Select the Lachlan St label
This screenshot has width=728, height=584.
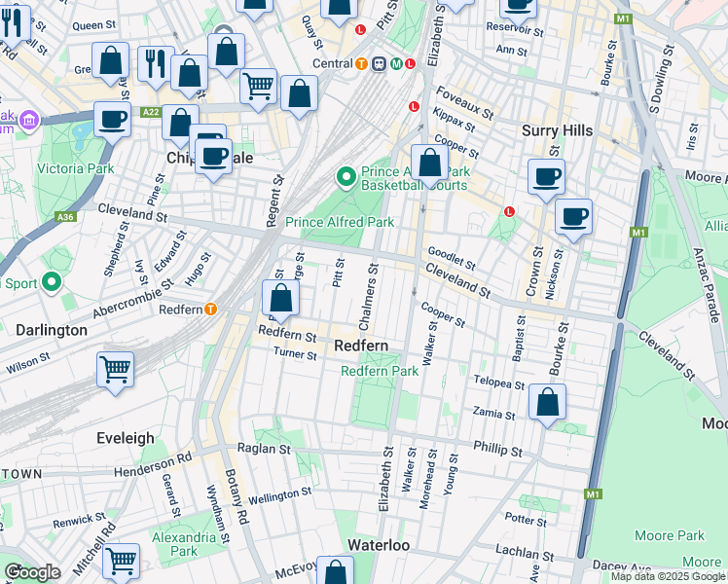click(x=525, y=553)
